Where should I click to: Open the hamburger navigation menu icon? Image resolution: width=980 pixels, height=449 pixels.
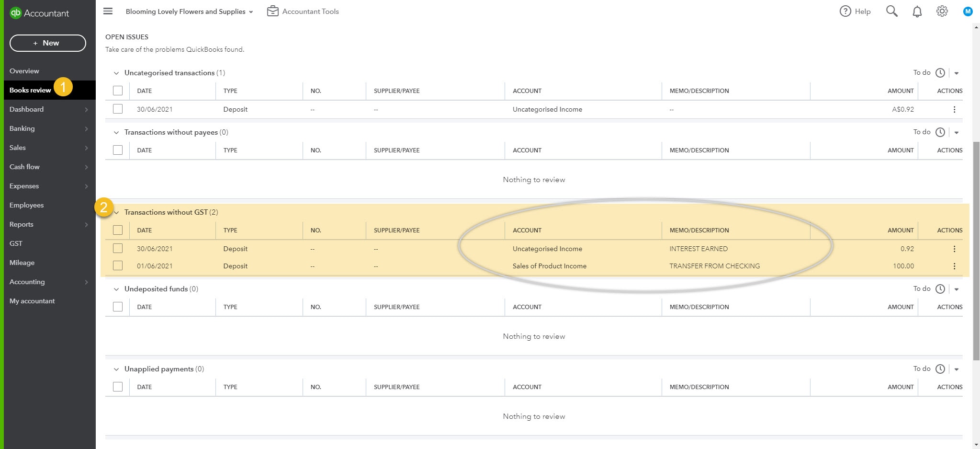coord(108,11)
